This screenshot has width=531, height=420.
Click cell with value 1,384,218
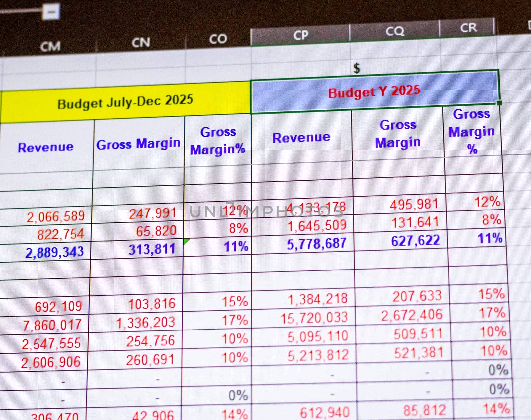pos(303,299)
